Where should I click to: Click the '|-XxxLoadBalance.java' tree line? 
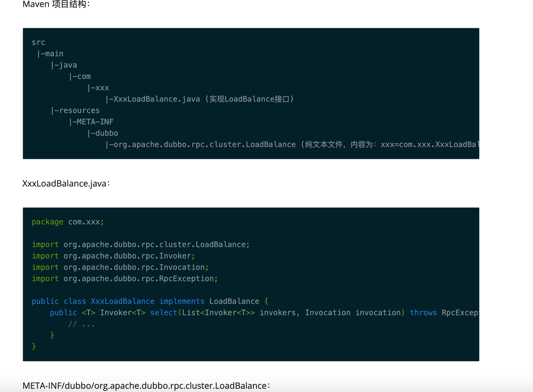click(199, 99)
